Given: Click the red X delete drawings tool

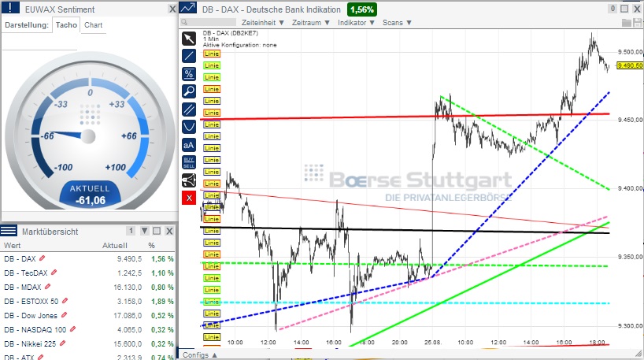Looking at the screenshot, I should [189, 198].
